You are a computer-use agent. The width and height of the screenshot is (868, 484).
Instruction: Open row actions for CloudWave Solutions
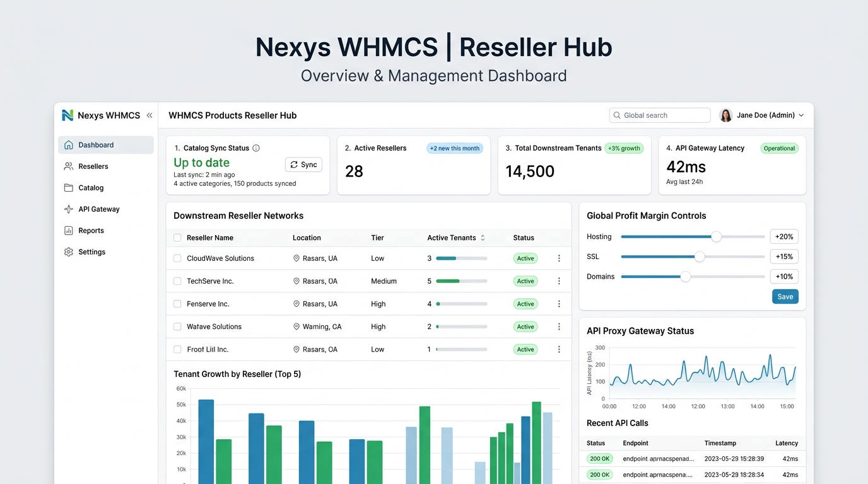[559, 258]
